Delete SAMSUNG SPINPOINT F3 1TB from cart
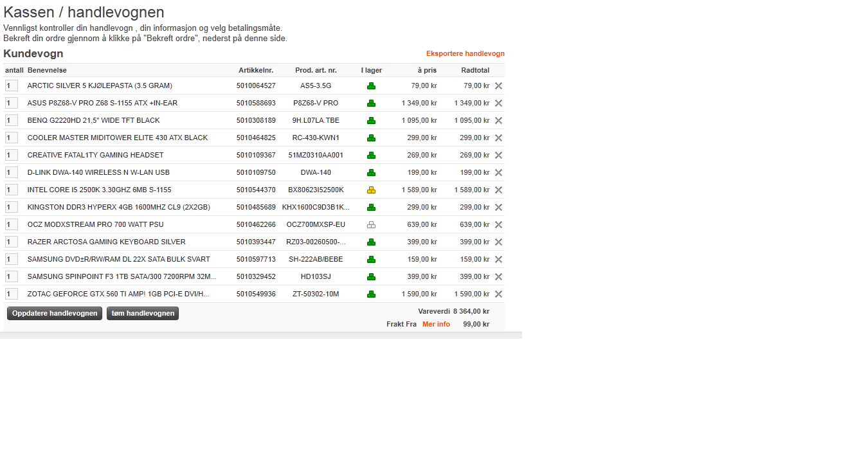This screenshot has height=468, width=868. coord(498,276)
